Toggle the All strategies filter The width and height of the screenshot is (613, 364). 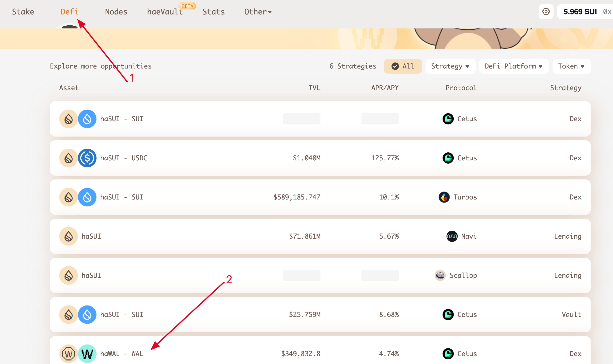[403, 66]
